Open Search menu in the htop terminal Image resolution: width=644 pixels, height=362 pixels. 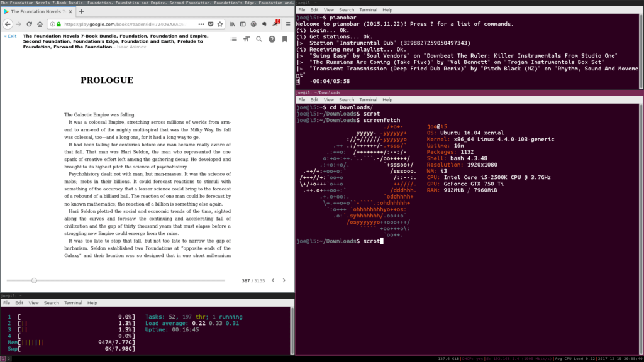52,303
